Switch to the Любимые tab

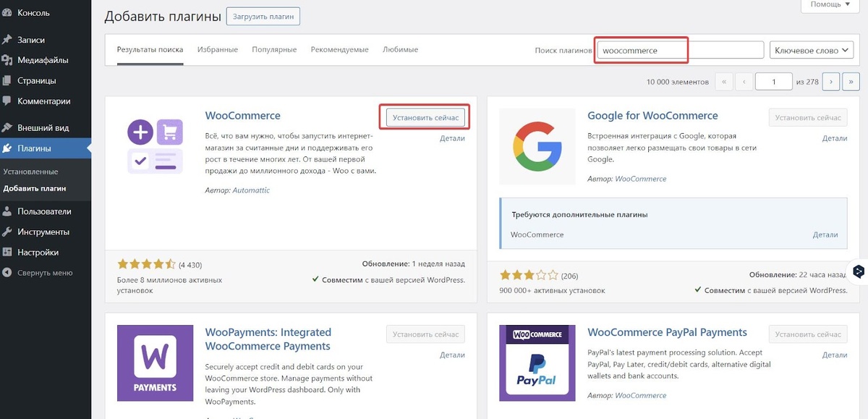pos(400,50)
